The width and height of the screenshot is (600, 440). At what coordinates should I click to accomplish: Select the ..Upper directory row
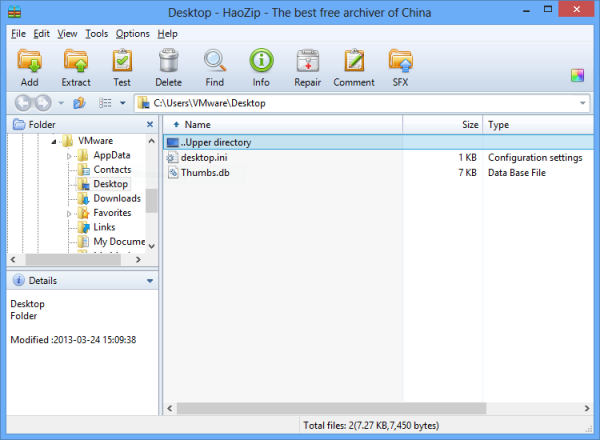click(x=378, y=142)
